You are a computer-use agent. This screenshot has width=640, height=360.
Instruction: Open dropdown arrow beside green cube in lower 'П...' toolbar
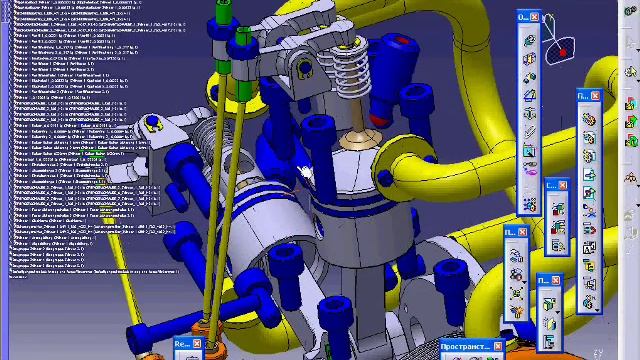click(557, 312)
